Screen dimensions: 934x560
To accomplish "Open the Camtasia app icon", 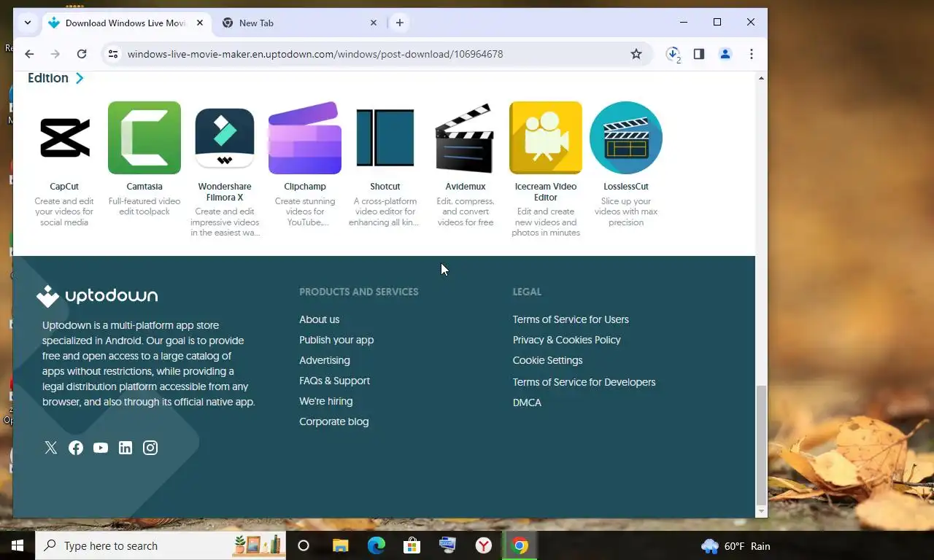I will tap(144, 138).
